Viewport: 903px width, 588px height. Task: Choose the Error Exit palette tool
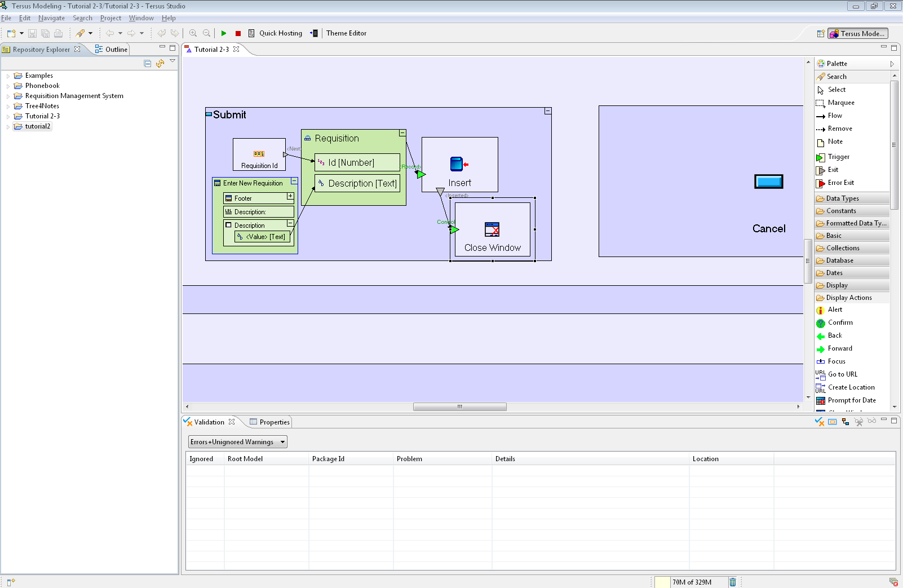tap(840, 183)
